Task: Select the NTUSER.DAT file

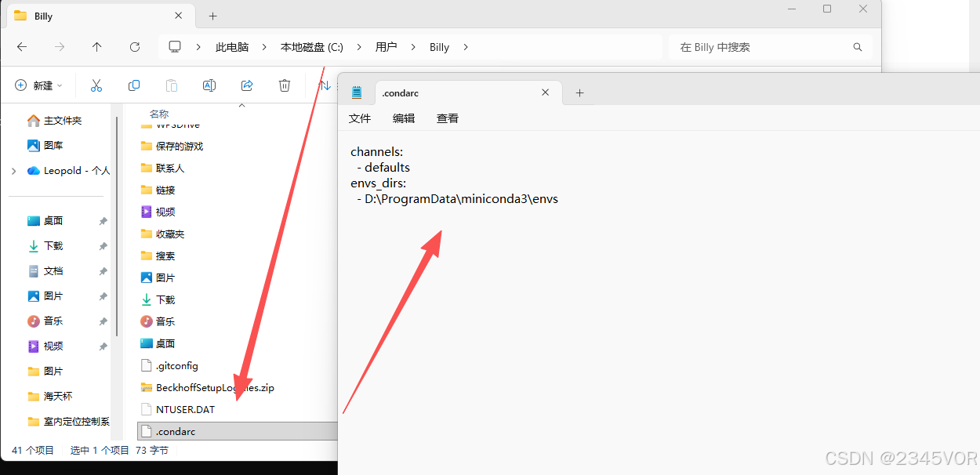Action: click(178, 409)
